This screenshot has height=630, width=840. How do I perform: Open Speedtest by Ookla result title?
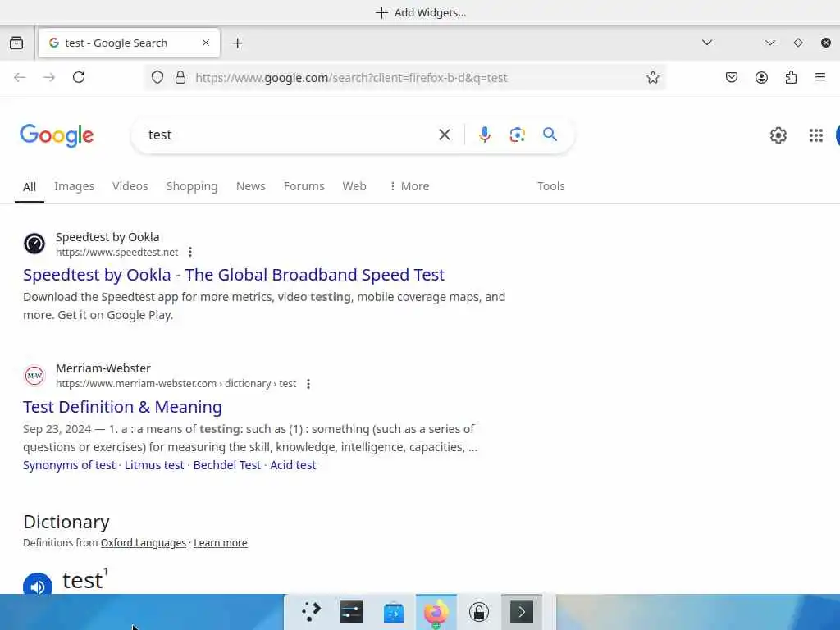[x=234, y=275]
